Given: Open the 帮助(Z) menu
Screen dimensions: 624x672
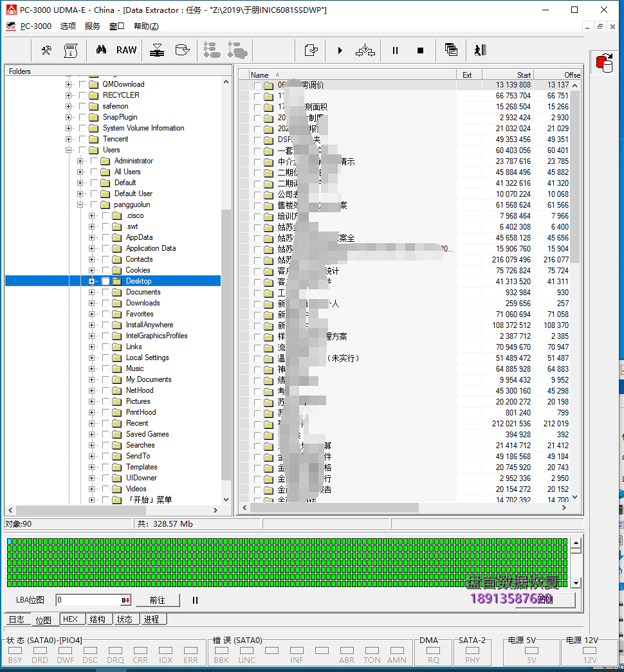Looking at the screenshot, I should tap(146, 26).
